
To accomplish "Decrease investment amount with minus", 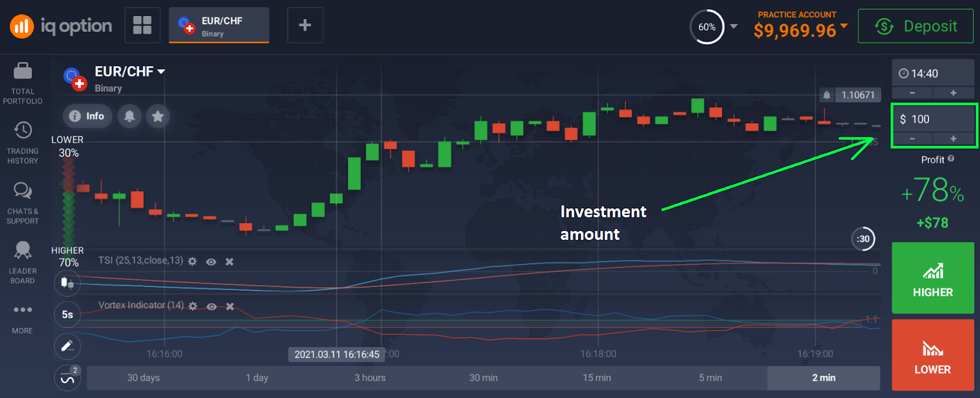I will tap(912, 139).
